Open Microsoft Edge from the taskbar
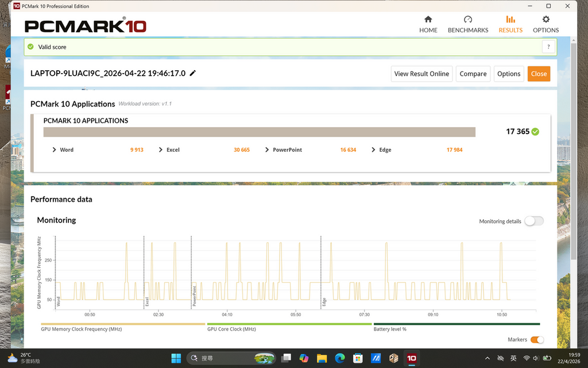The image size is (588, 368). coord(340,358)
